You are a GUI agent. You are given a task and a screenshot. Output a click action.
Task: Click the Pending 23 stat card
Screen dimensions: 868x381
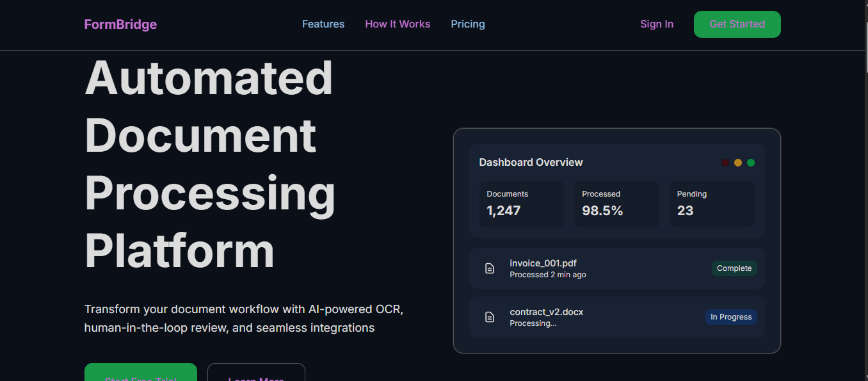tap(712, 204)
